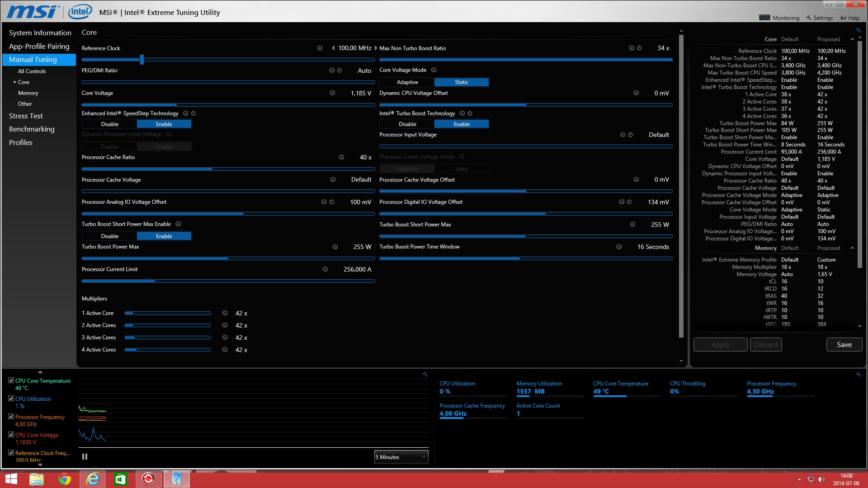
Task: Click the Reference Clock slider handle
Action: 142,60
